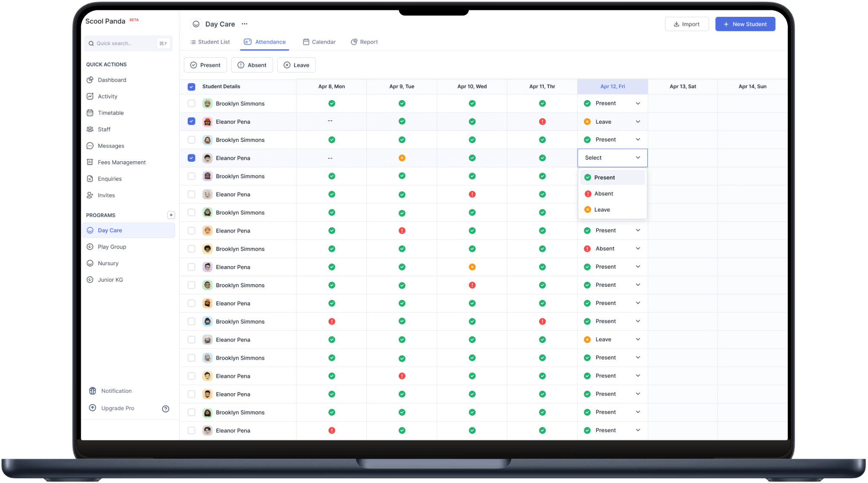The width and height of the screenshot is (868, 483).
Task: Open the Dashboard sidebar icon
Action: tap(90, 80)
